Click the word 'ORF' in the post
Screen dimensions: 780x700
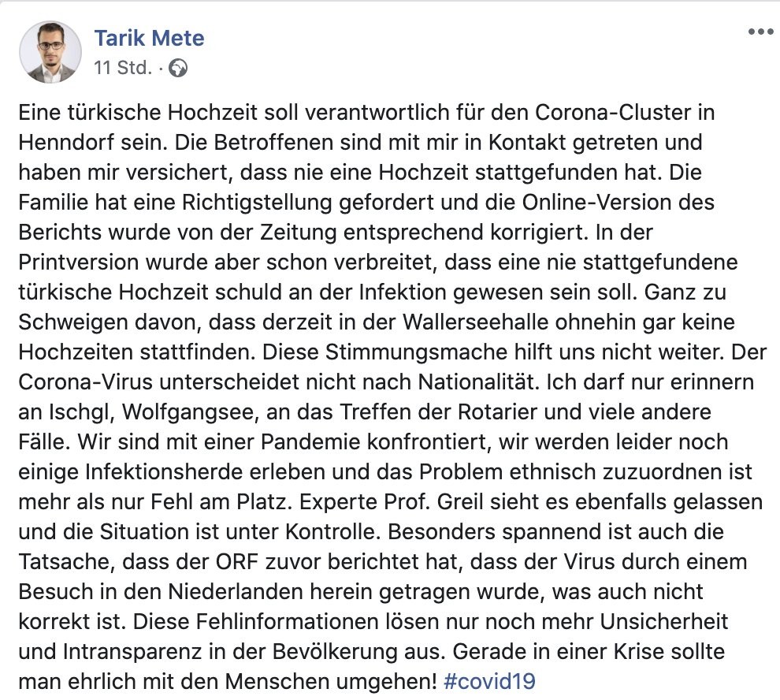point(237,561)
